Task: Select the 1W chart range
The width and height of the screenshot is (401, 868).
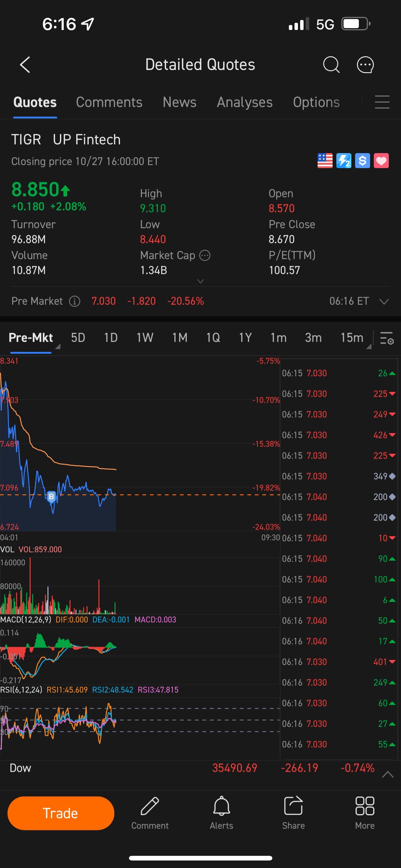Action: (145, 338)
